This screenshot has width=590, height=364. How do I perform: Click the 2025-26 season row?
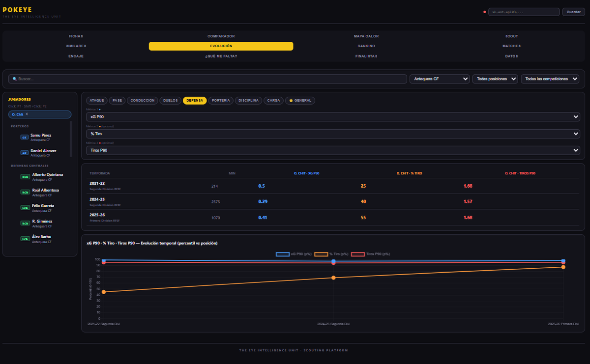(333, 217)
